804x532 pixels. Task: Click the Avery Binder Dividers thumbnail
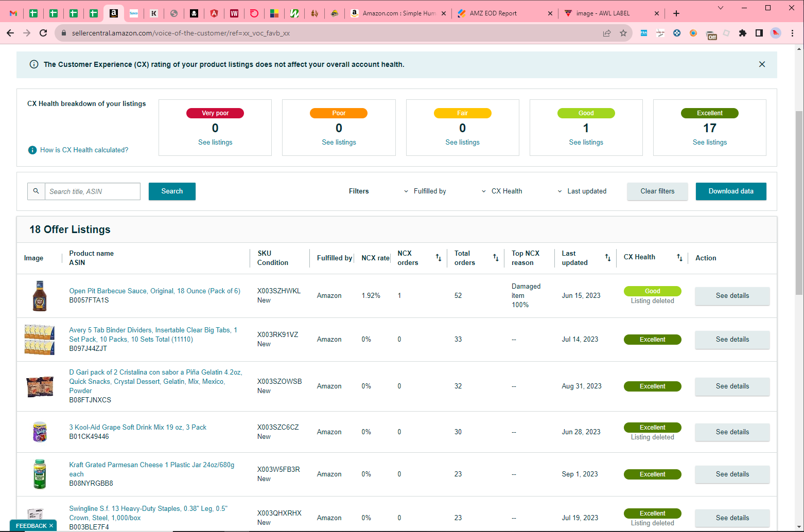[x=40, y=340]
